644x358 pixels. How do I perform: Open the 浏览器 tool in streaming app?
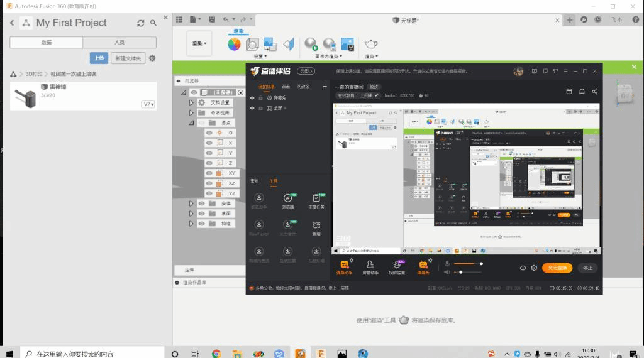pyautogui.click(x=287, y=200)
